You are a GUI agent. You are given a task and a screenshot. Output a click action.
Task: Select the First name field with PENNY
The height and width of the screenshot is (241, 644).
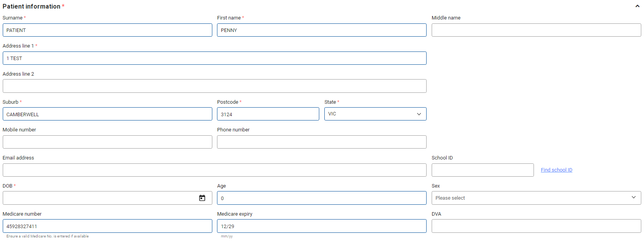pos(321,30)
